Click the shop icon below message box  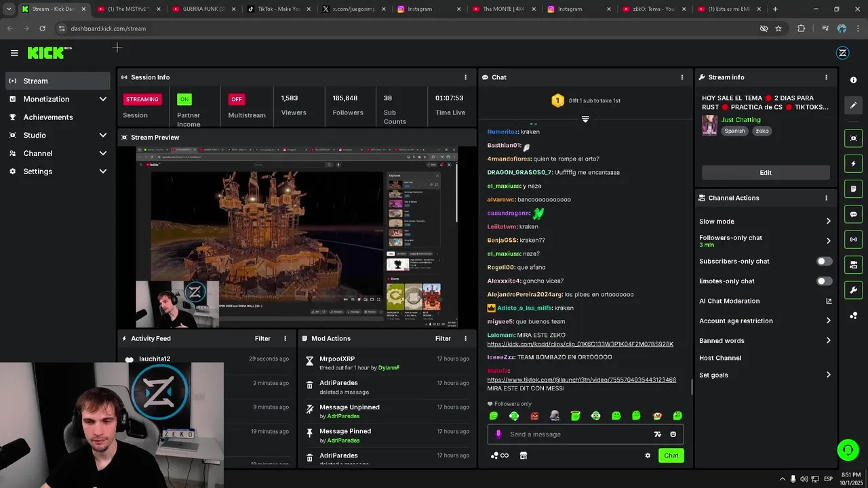tap(524, 455)
